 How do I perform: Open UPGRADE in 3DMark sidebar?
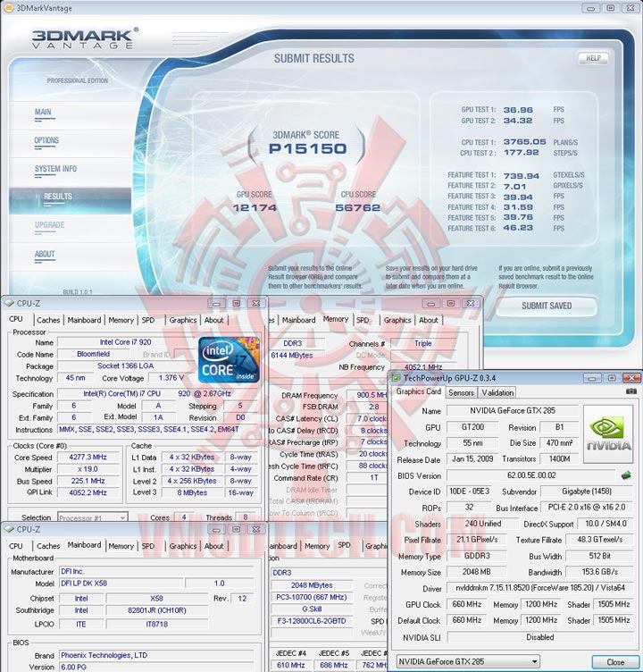pos(50,225)
